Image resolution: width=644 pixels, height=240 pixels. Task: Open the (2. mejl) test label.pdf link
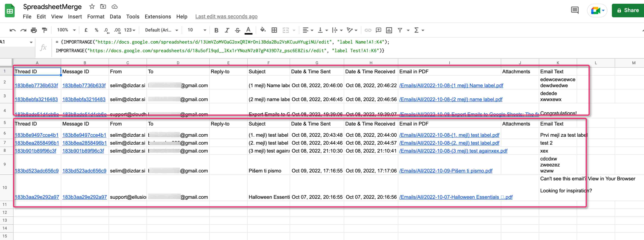[x=449, y=143]
